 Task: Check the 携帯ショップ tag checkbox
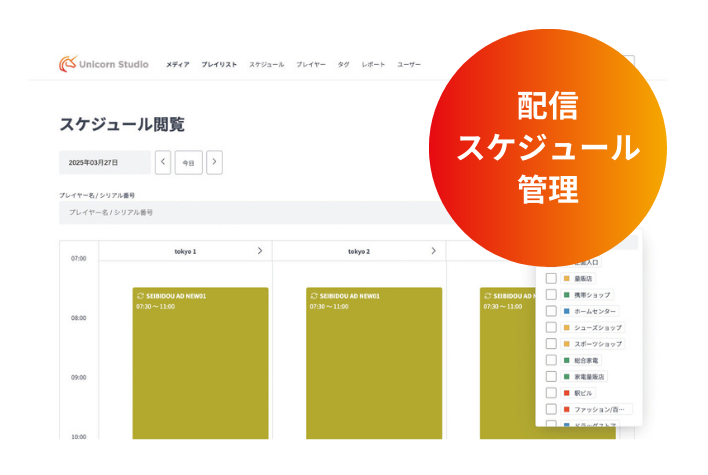551,294
